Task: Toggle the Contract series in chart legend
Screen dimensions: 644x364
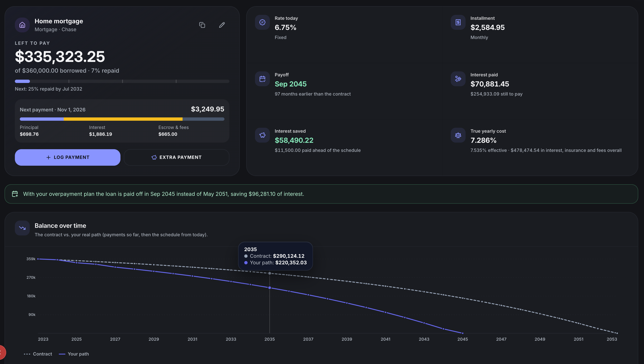Action: pyautogui.click(x=38, y=354)
